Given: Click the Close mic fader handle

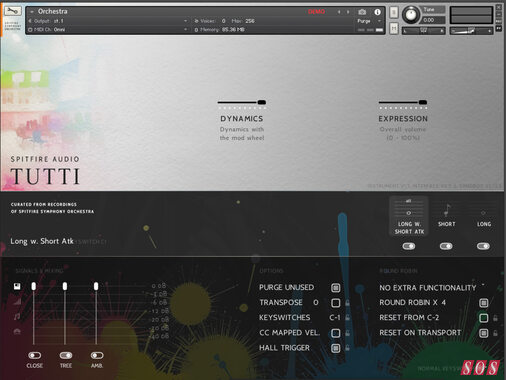Looking at the screenshot, I should tap(34, 286).
